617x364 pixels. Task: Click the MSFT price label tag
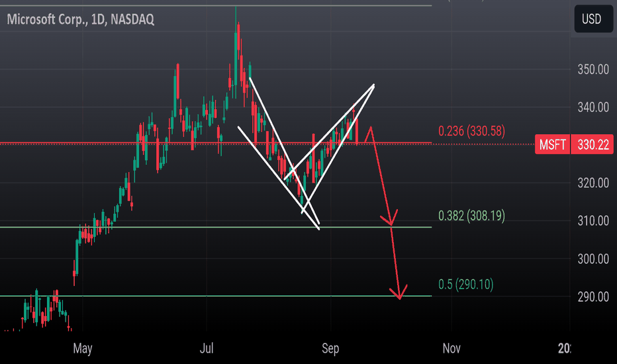552,144
